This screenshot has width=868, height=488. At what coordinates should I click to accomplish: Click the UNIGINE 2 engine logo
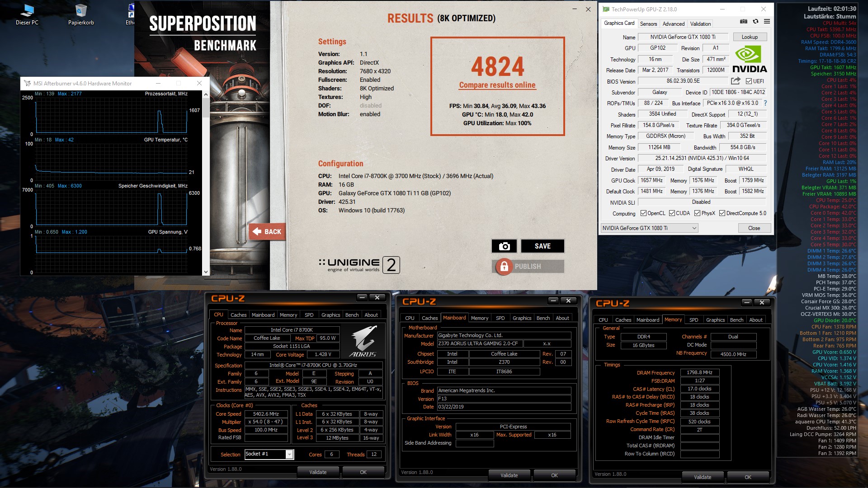359,264
